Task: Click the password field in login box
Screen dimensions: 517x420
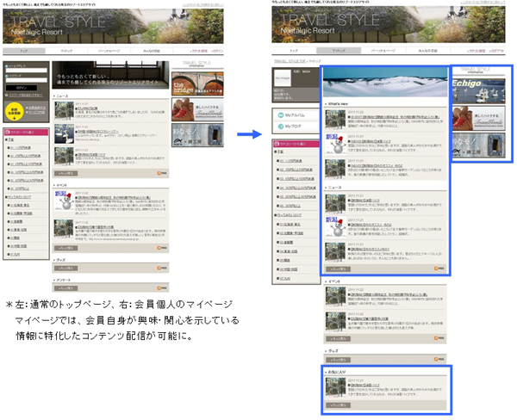Action: pos(27,80)
